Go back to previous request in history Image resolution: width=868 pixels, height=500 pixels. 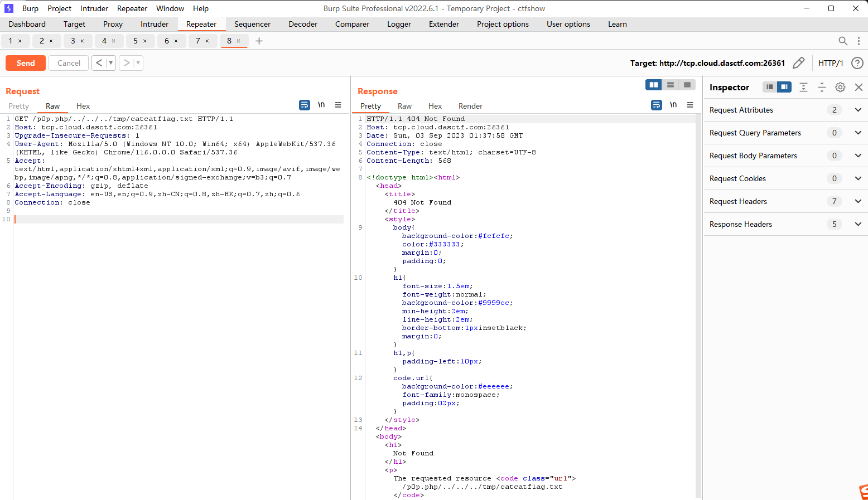(x=99, y=63)
